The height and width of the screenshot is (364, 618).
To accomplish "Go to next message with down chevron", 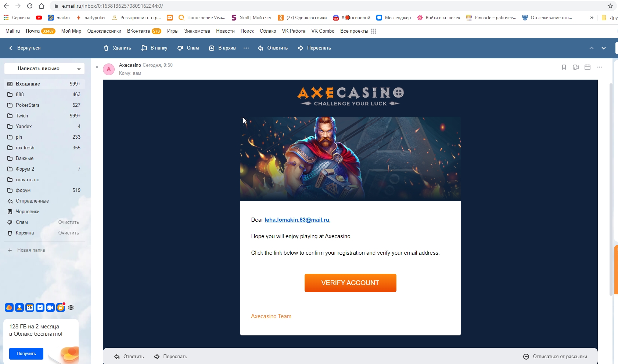I will (604, 48).
